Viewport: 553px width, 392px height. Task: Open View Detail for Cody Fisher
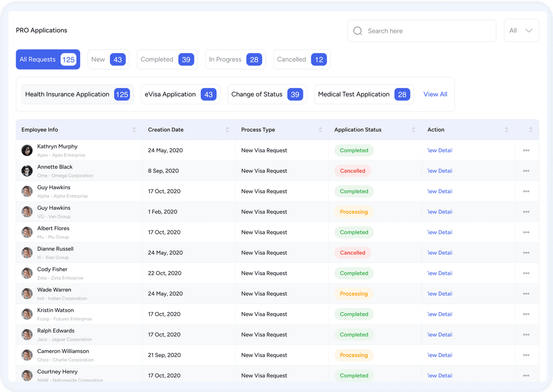439,273
